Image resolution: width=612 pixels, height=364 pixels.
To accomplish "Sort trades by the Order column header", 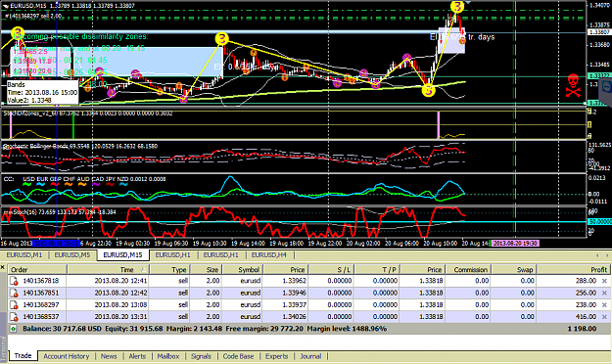I will 37,270.
